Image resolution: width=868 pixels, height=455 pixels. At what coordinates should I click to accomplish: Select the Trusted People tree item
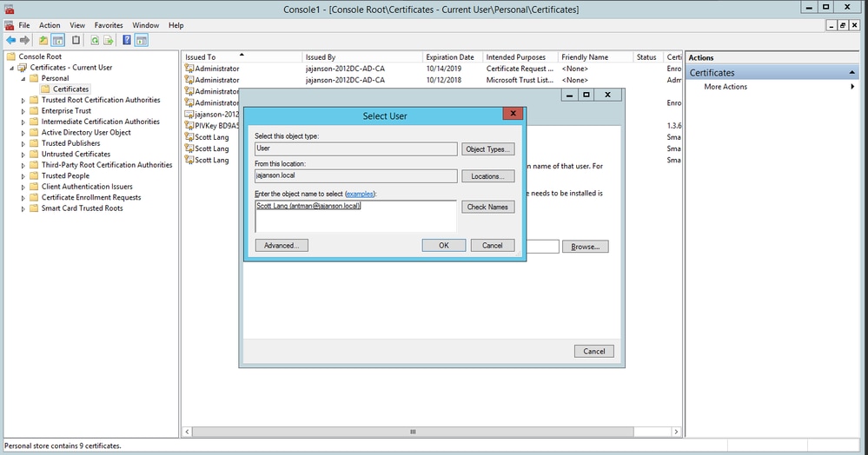coord(65,175)
